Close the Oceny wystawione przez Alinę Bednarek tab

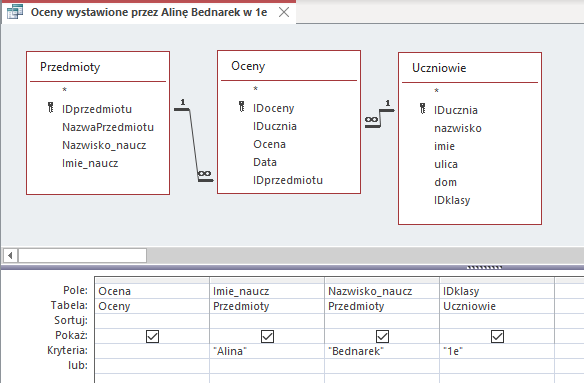284,12
